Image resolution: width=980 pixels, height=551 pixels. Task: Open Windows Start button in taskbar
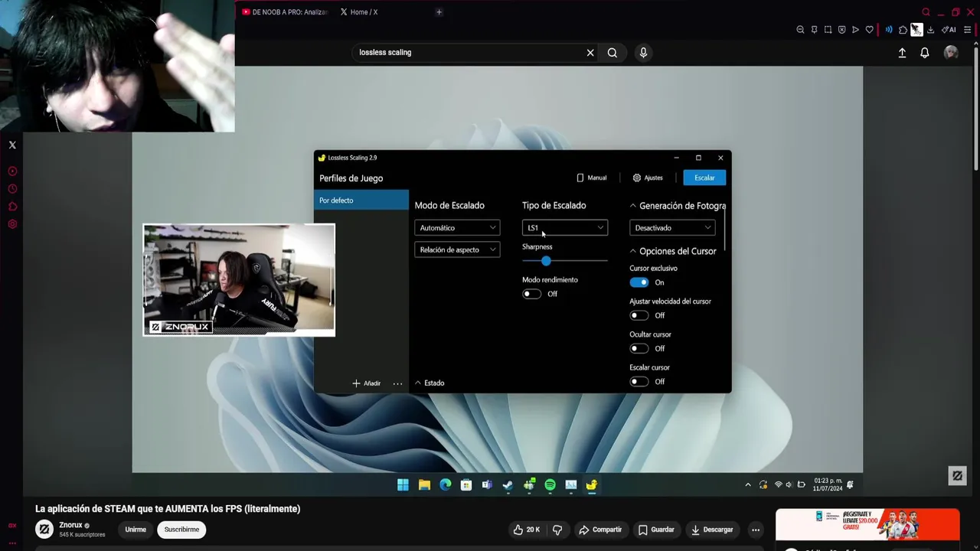[403, 484]
